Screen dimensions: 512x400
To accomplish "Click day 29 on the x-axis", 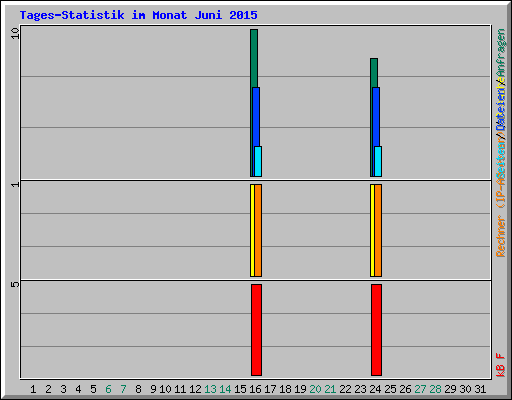I will 450,389.
